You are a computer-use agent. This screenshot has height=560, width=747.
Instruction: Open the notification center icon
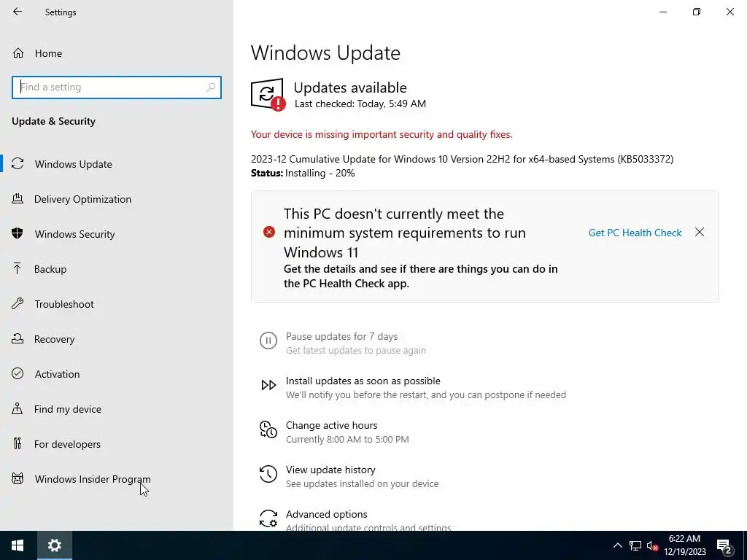(x=724, y=546)
